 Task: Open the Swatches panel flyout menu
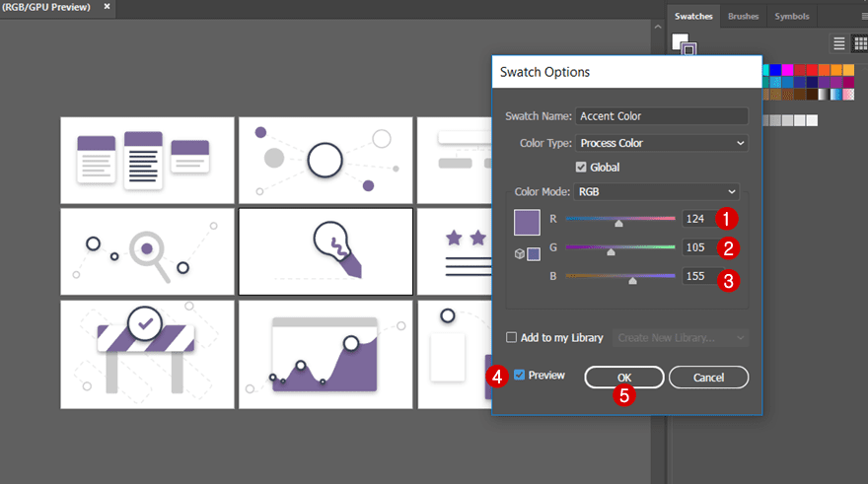(863, 16)
